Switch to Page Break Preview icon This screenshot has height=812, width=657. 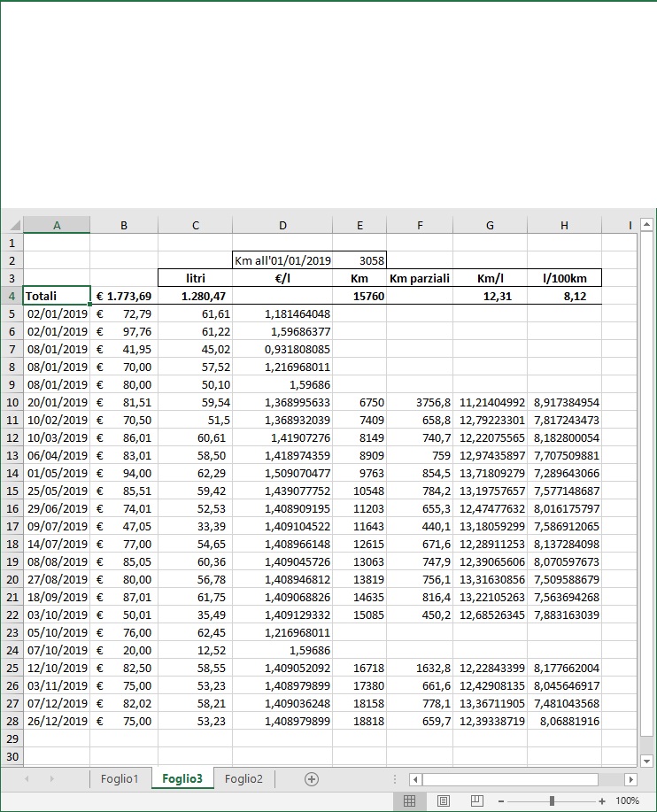pyautogui.click(x=477, y=801)
